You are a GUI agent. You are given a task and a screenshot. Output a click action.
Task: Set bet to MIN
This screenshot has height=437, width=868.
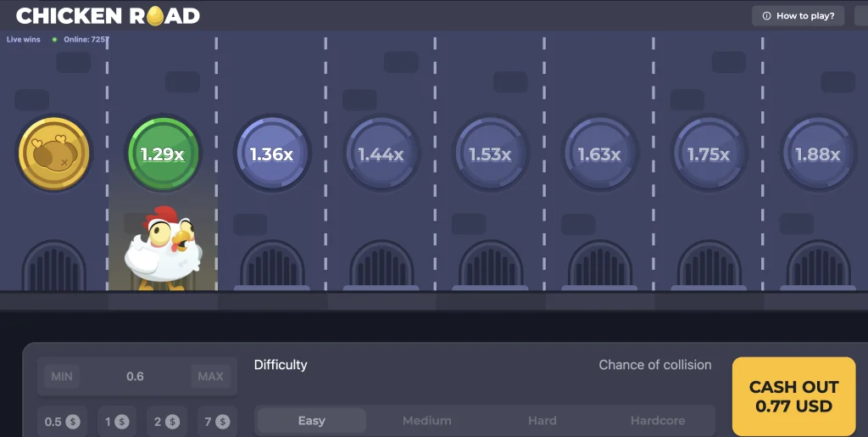tap(61, 377)
